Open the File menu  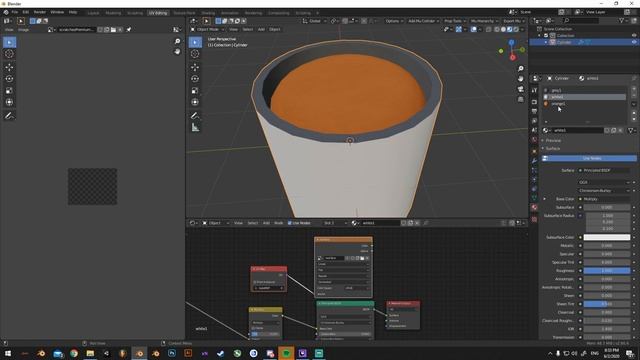click(15, 12)
